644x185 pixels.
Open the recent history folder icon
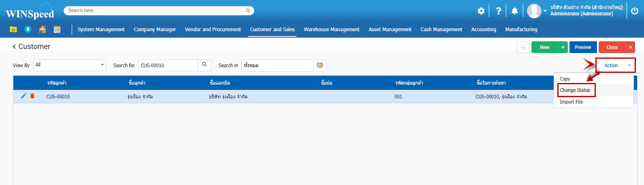[x=13, y=29]
